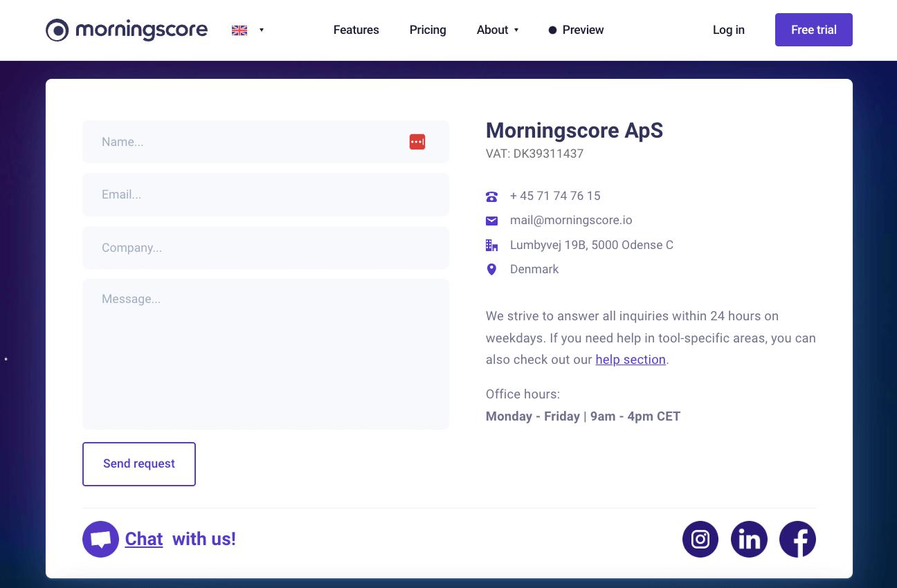Open the Features menu item
The width and height of the screenshot is (897, 588).
[x=356, y=30]
